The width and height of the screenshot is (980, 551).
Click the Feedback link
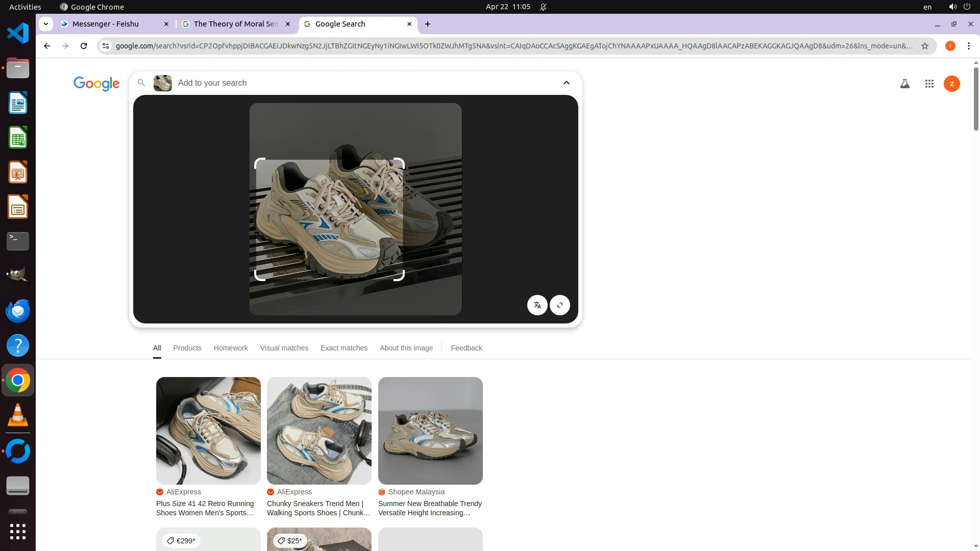click(466, 348)
